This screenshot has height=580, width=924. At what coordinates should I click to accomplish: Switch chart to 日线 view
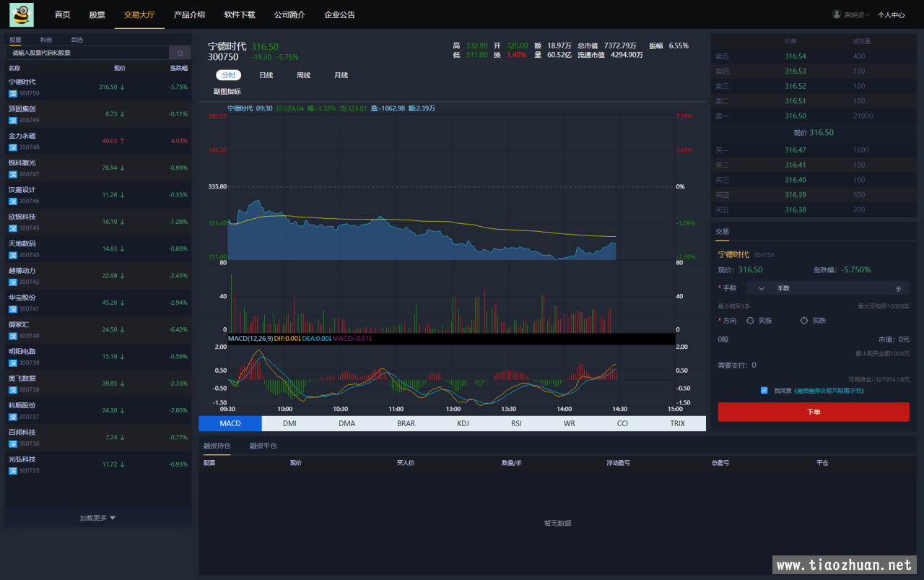(266, 75)
